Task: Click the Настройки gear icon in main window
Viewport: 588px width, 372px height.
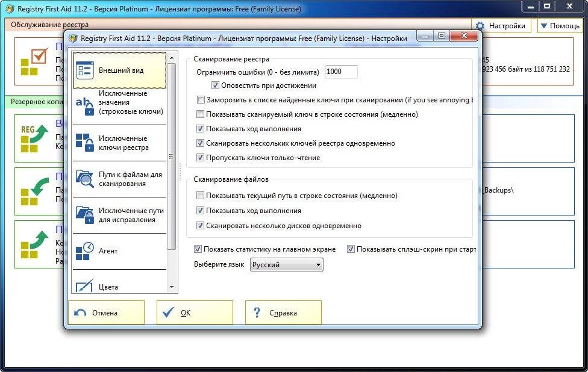Action: coord(480,26)
